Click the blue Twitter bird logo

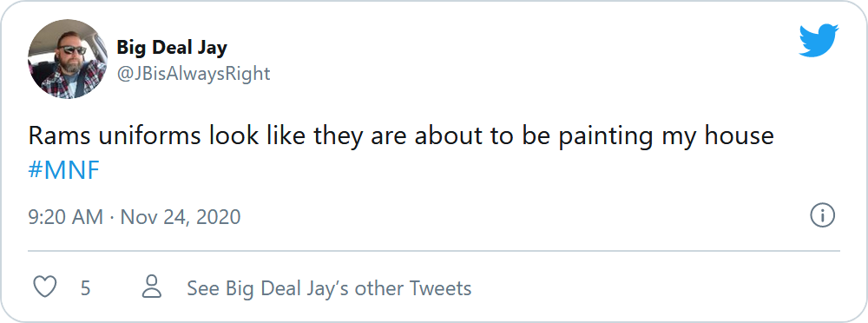(x=819, y=41)
